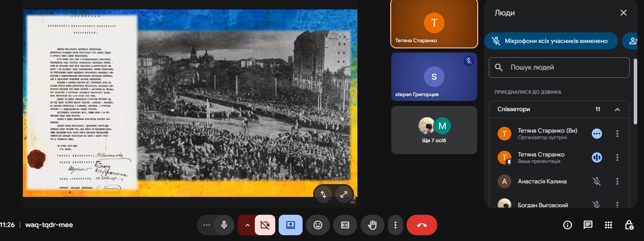Viewport: 644px width, 241px height.
Task: Open the emoji reactions button
Action: pyautogui.click(x=318, y=225)
